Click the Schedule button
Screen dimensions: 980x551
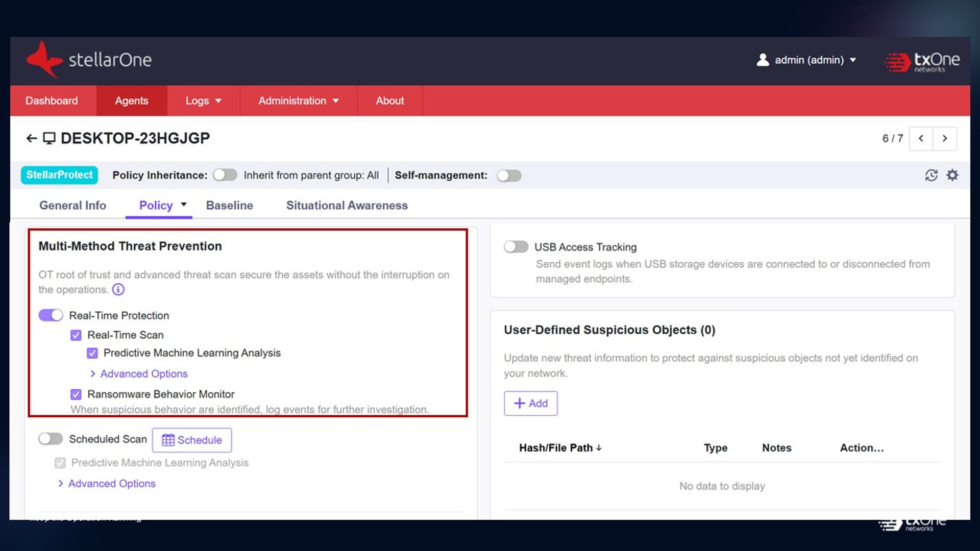(192, 440)
